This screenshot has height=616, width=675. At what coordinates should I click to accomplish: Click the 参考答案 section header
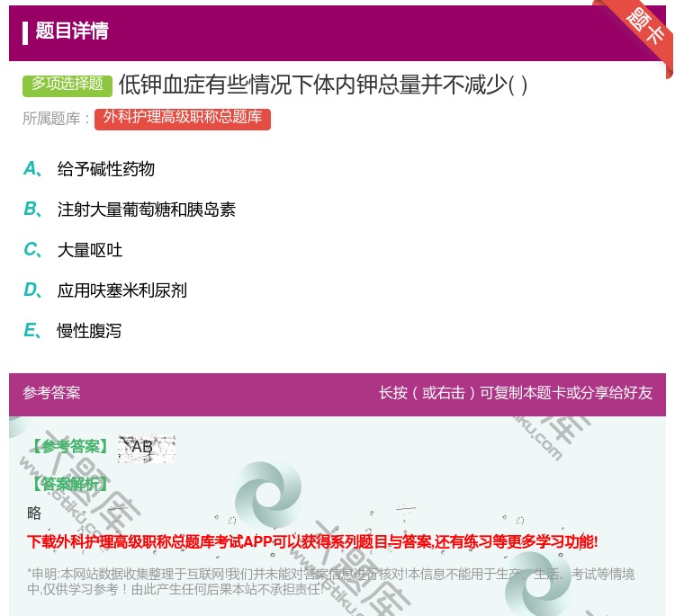tap(51, 393)
